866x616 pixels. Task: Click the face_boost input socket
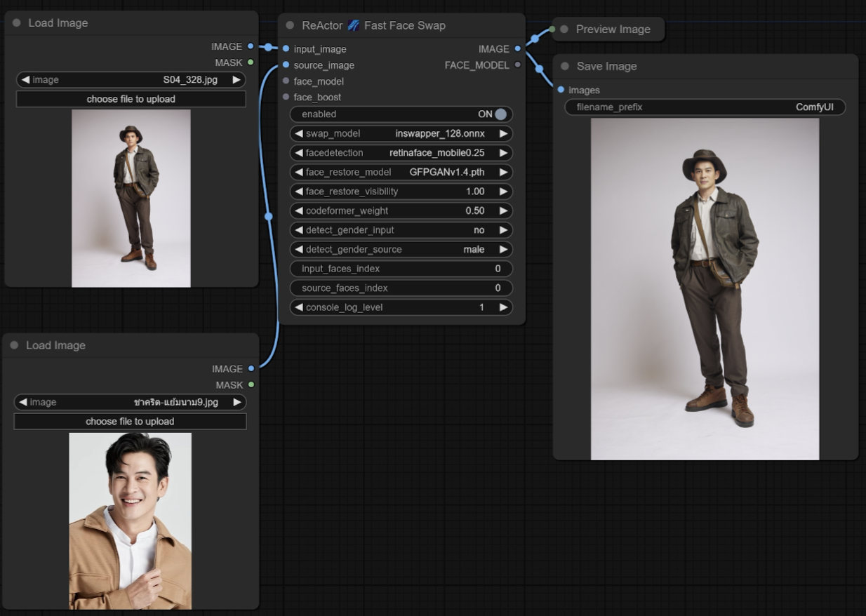click(286, 97)
